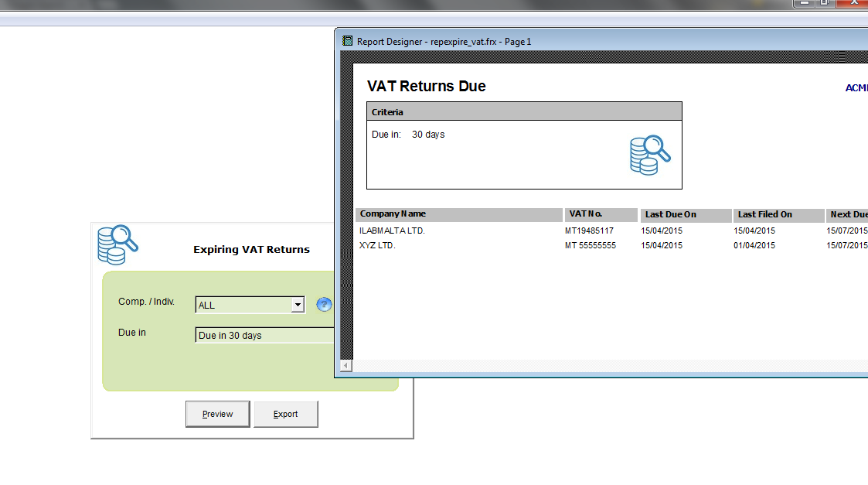Viewport: 868px width, 485px height.
Task: Click the coins magnifier graphic inside the Criteria box
Action: click(649, 155)
